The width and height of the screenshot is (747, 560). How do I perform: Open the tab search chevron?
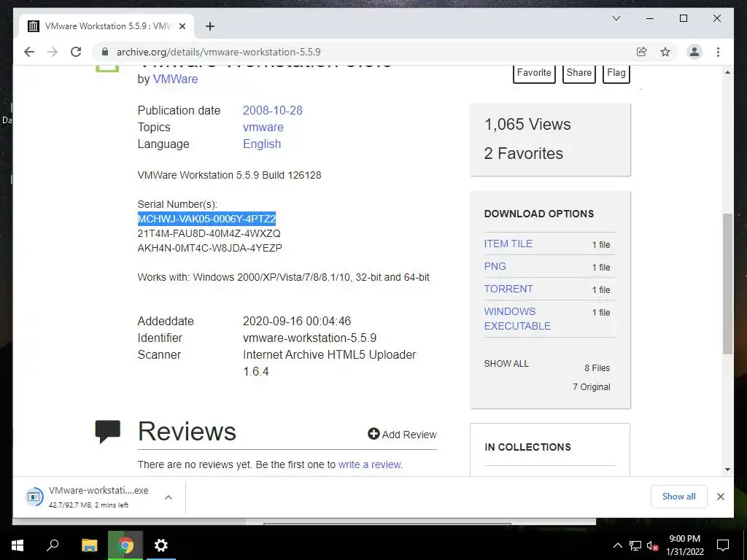click(616, 18)
